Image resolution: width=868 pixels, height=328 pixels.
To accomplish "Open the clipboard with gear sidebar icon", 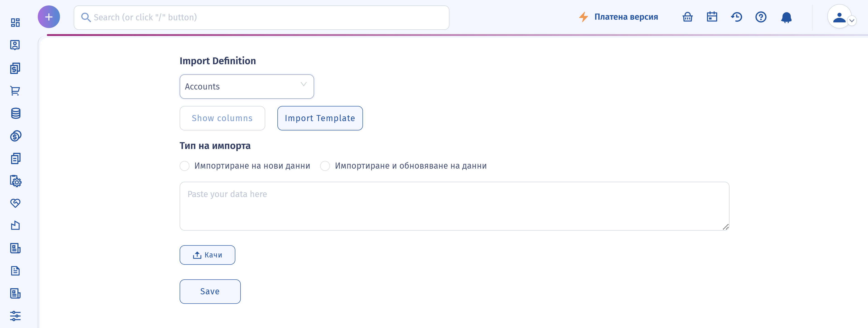I will [15, 181].
